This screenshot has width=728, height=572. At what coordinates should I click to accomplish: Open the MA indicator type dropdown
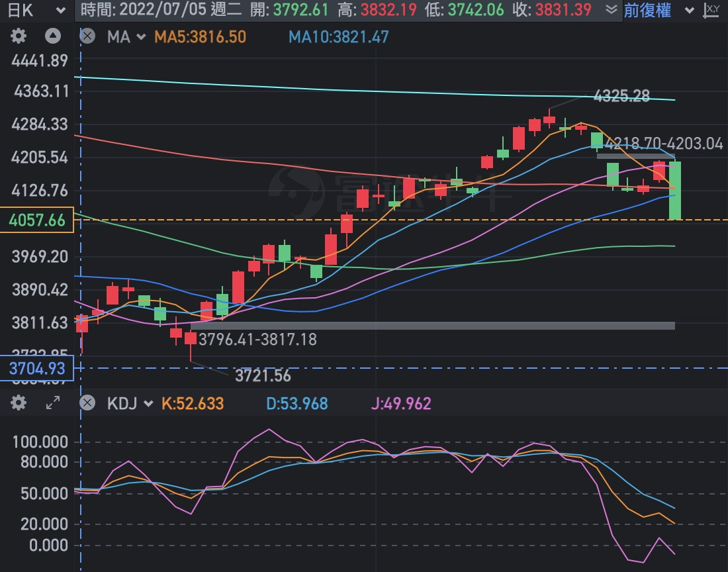pyautogui.click(x=126, y=36)
